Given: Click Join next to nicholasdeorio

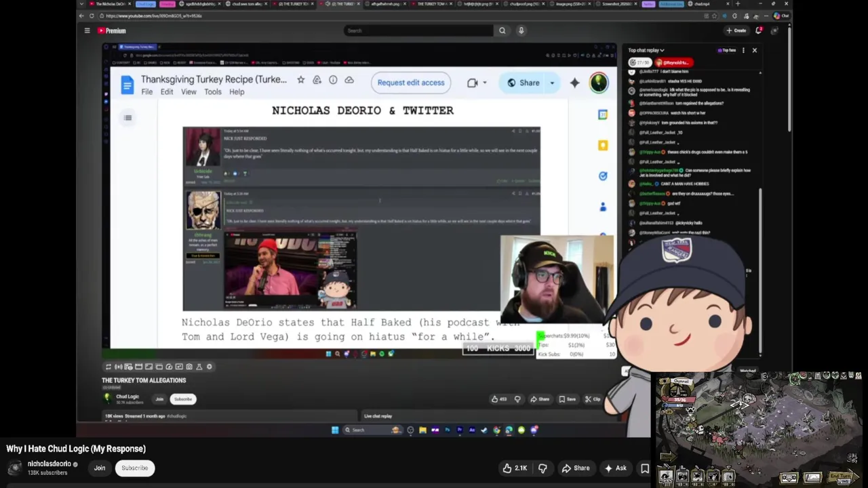Looking at the screenshot, I should pyautogui.click(x=100, y=468).
